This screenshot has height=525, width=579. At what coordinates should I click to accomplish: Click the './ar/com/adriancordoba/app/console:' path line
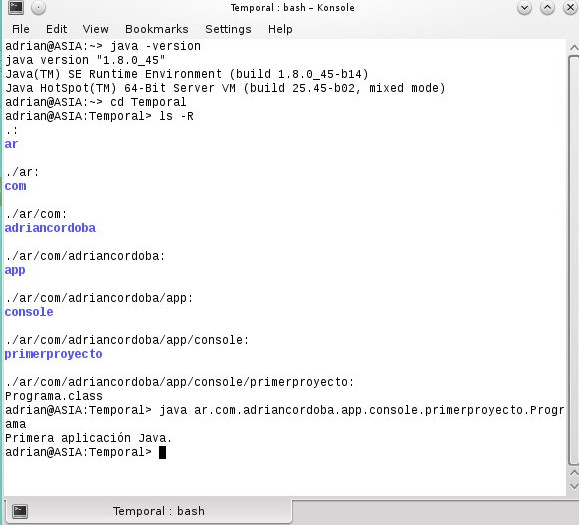tap(127, 340)
